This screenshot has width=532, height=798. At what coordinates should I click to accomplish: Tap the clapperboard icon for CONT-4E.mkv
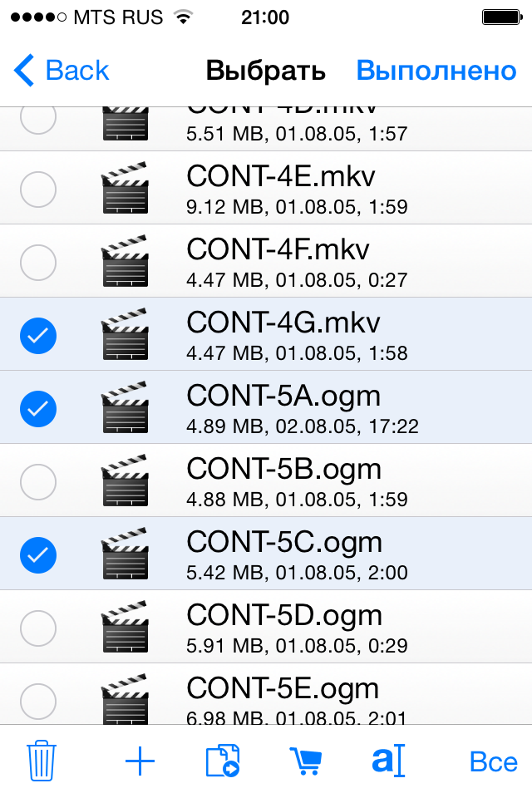[x=125, y=189]
